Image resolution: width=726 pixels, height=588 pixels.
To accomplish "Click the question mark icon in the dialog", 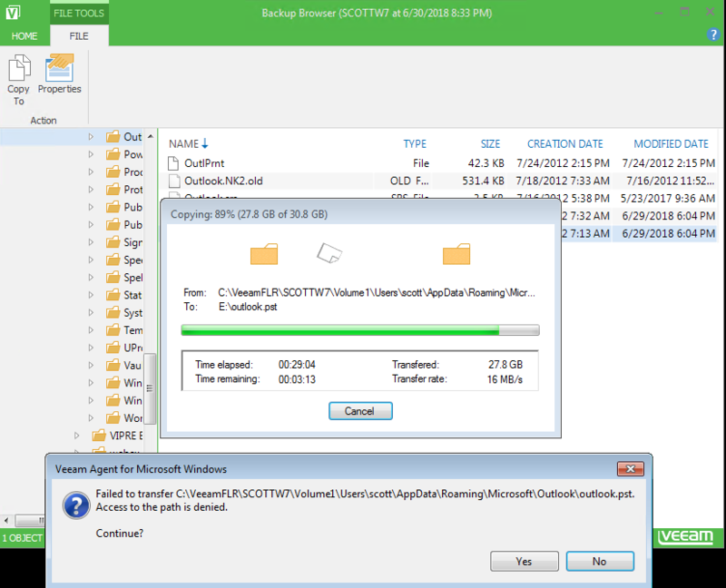I will coord(75,505).
